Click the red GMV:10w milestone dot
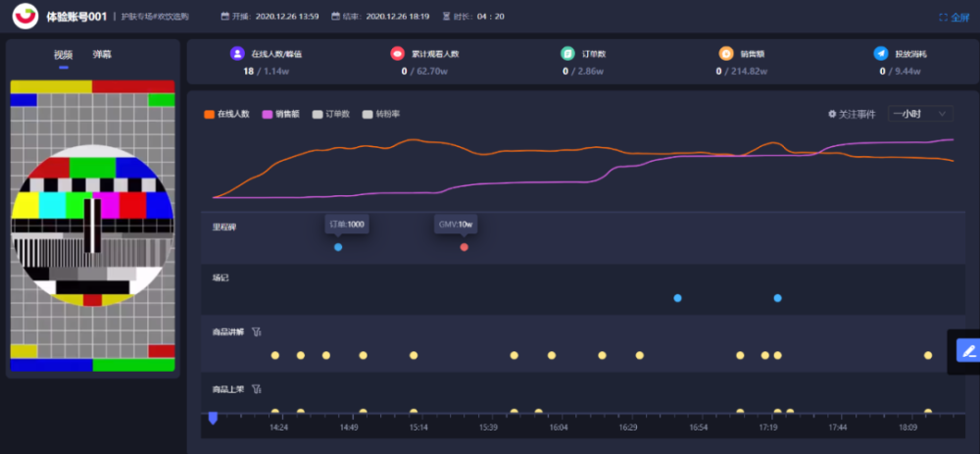 pyautogui.click(x=465, y=247)
